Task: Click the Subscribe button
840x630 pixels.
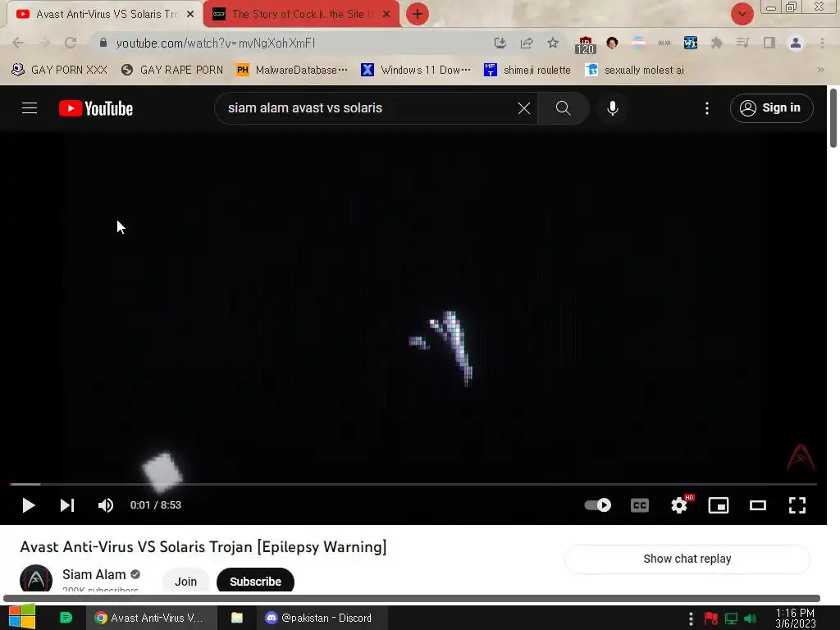Action: click(256, 582)
